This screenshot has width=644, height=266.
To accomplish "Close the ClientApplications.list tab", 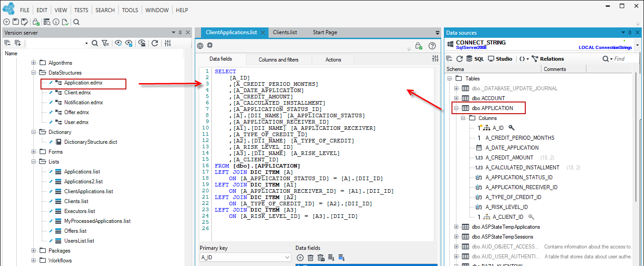I will tap(263, 33).
